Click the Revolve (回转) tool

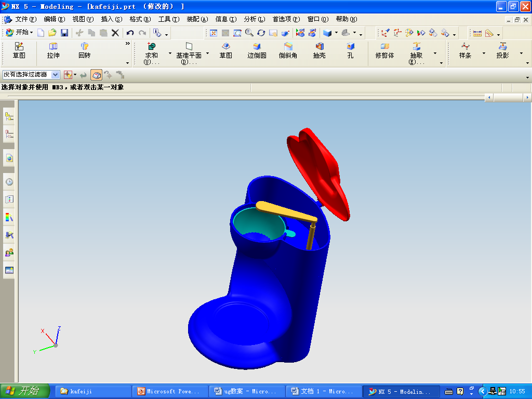tap(84, 50)
